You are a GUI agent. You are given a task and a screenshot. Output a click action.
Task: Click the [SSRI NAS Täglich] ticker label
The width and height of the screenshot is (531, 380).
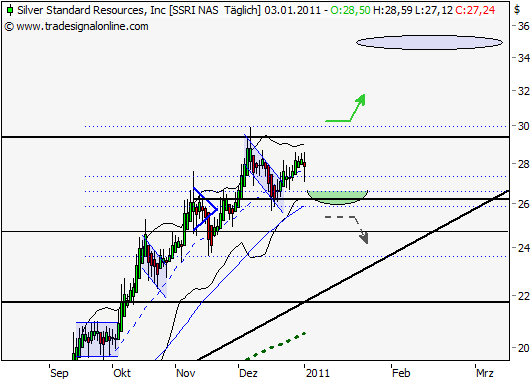point(215,10)
